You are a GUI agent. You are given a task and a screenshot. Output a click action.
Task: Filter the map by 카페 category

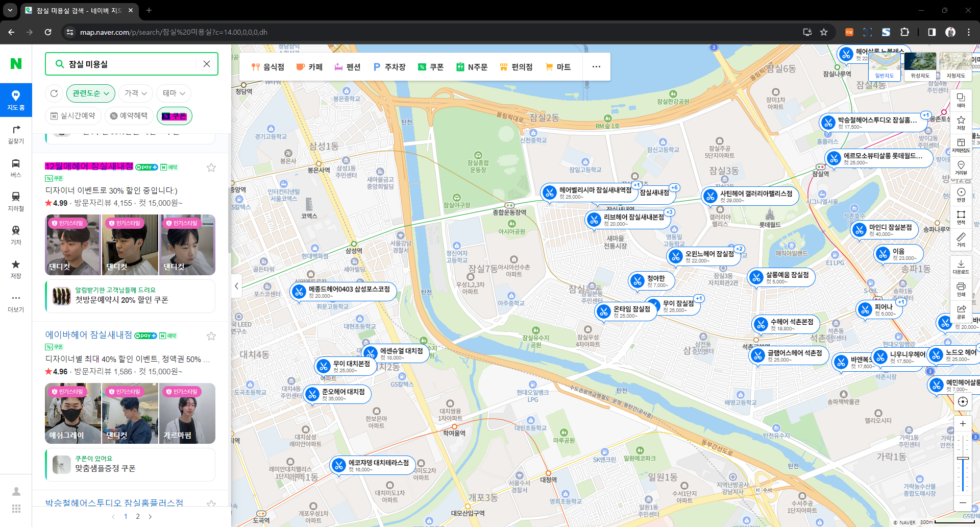point(309,67)
